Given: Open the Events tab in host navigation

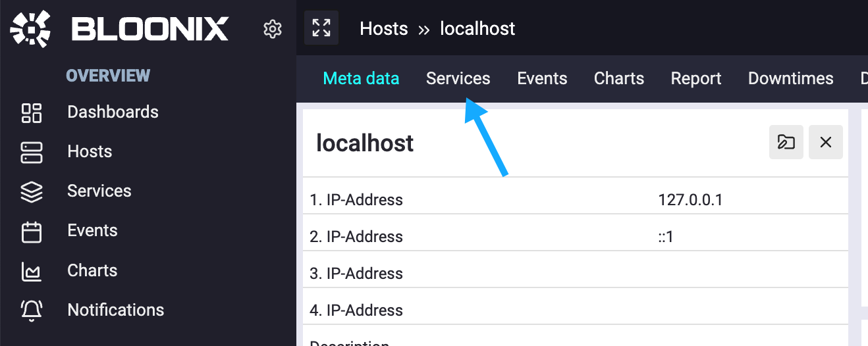Looking at the screenshot, I should coord(542,78).
